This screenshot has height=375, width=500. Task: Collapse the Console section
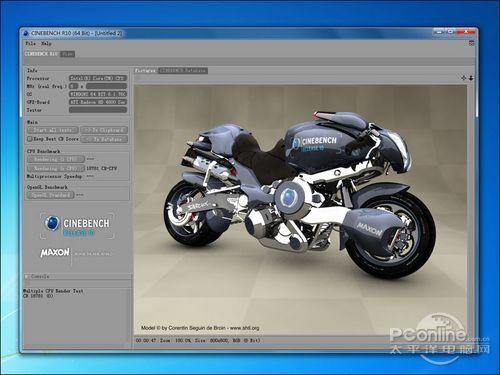tap(27, 276)
